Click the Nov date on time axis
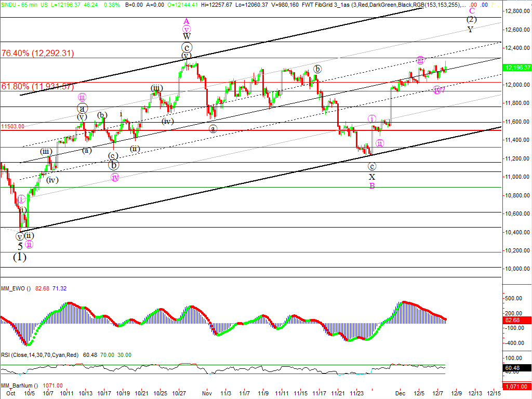 (x=208, y=394)
